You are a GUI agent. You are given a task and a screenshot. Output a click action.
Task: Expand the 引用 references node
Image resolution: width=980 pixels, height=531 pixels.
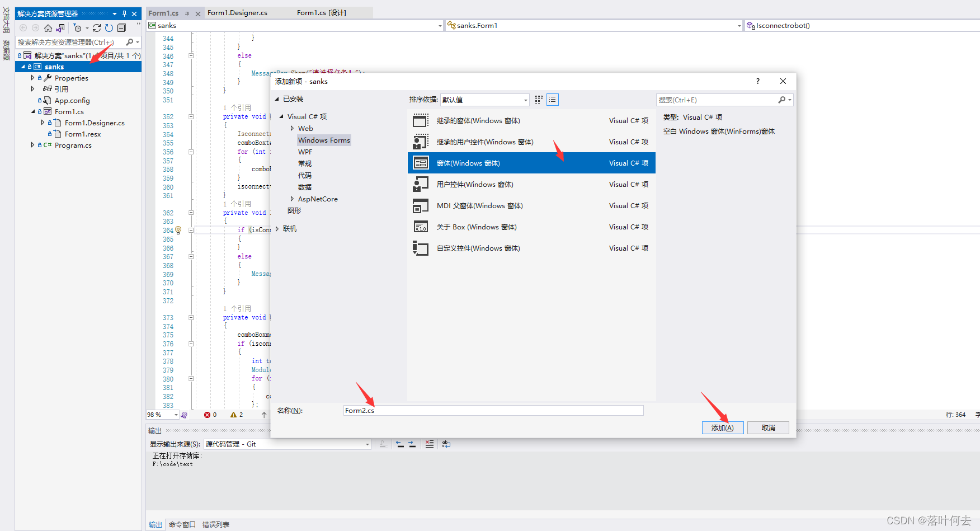(32, 89)
